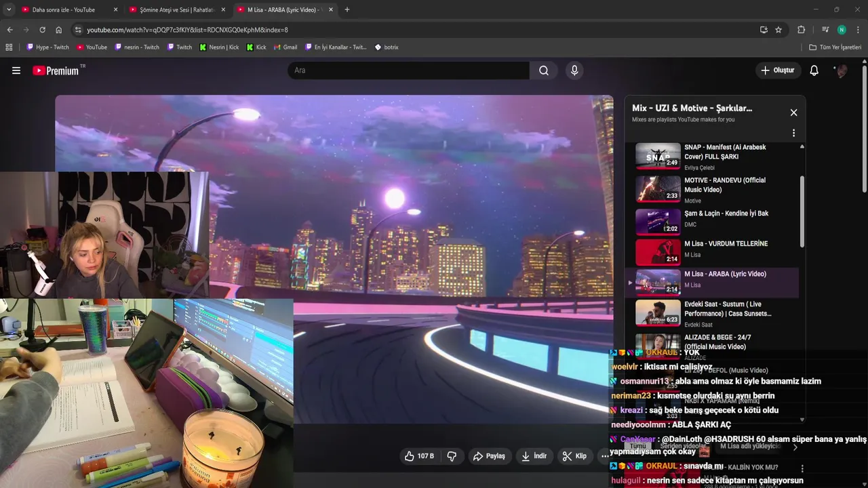The width and height of the screenshot is (868, 488).
Task: Open Chrome profile N avatar
Action: (842, 30)
